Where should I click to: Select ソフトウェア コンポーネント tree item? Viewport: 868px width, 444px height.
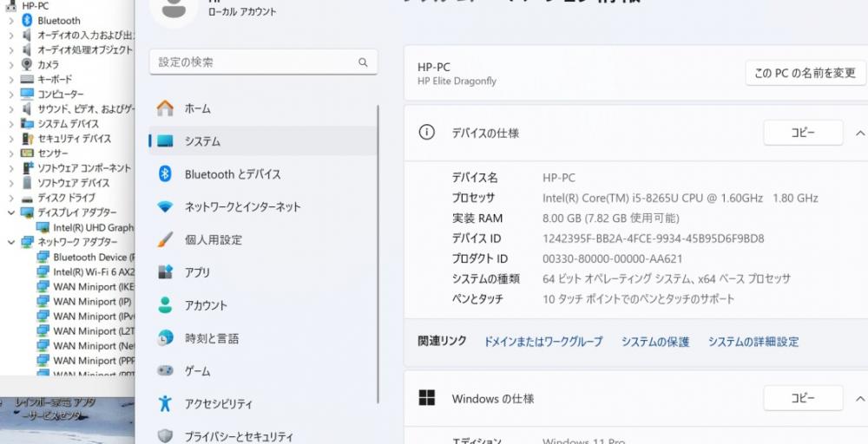84,168
